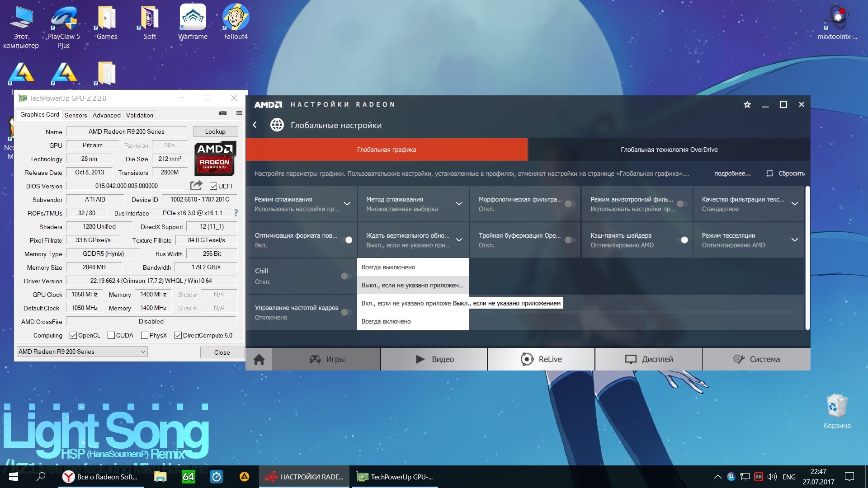Open the ReLive section
This screenshot has height=488, width=868.
point(541,359)
